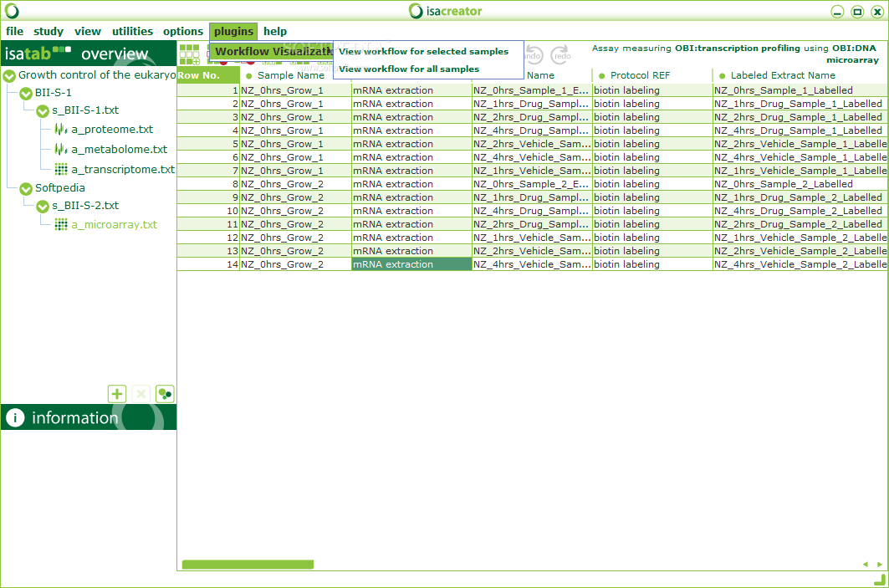Click the Labeled Extract Name column header
The width and height of the screenshot is (889, 588).
pyautogui.click(x=800, y=75)
